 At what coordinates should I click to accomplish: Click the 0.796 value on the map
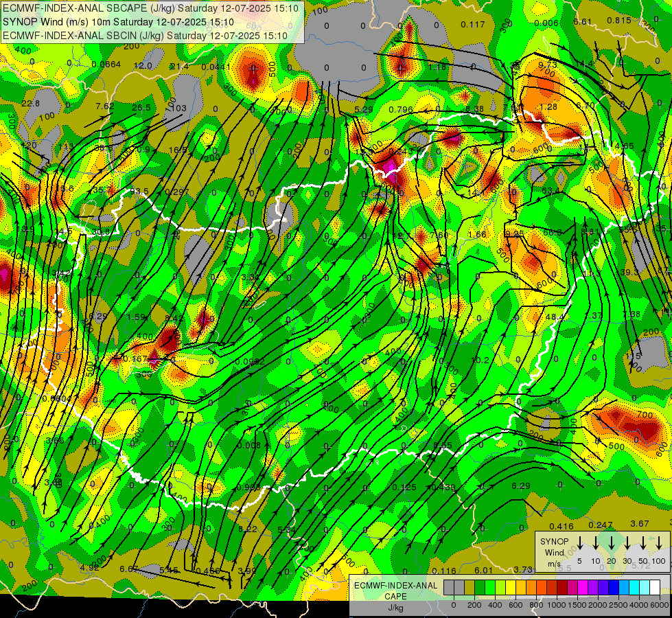(401, 110)
